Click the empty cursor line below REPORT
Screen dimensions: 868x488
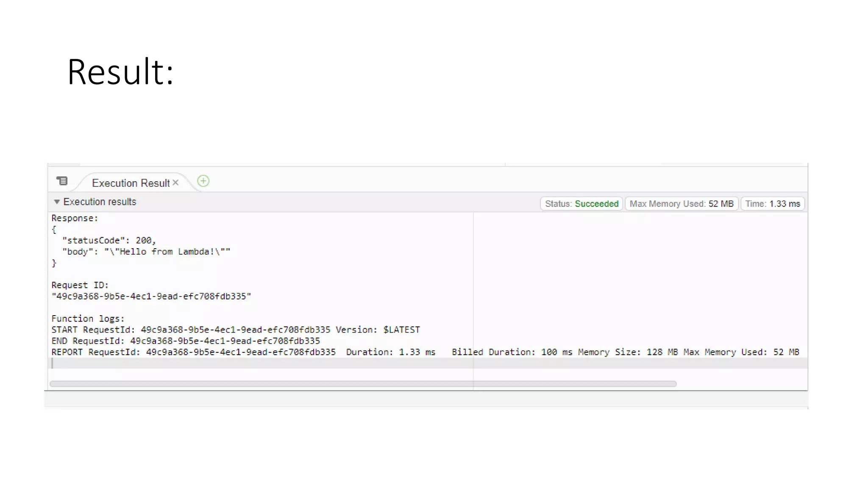tap(254, 363)
